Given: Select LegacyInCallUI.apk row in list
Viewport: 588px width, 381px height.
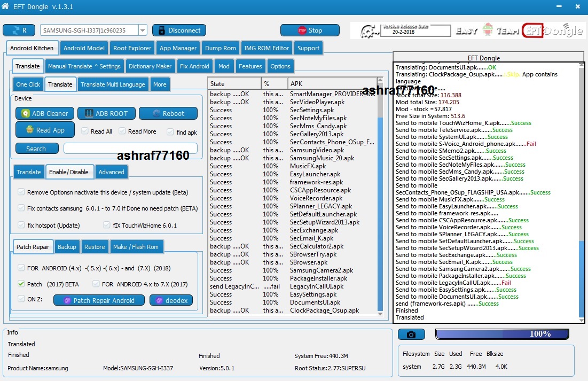Looking at the screenshot, I should [293, 286].
